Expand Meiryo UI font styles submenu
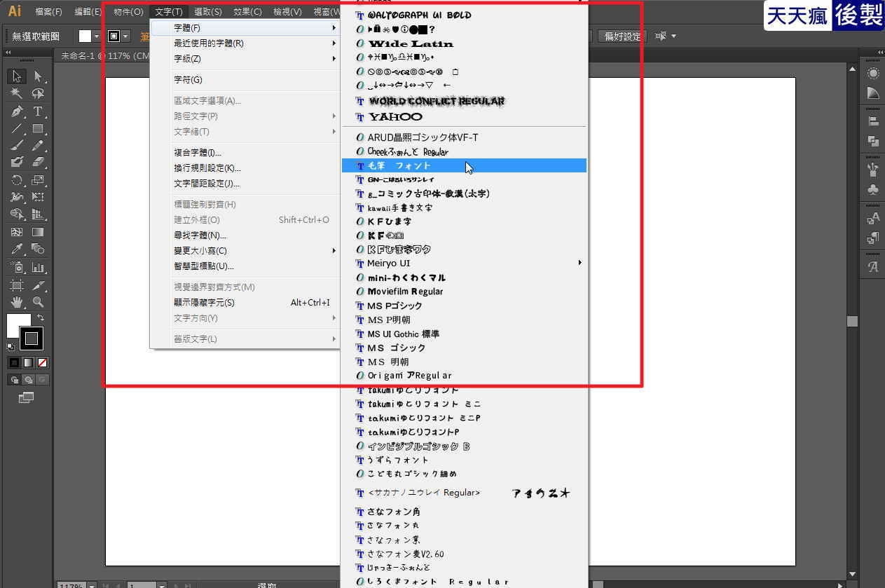This screenshot has width=885, height=588. pyautogui.click(x=464, y=264)
